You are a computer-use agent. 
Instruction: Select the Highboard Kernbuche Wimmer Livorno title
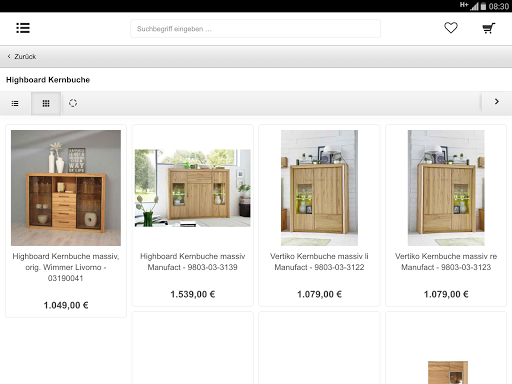pos(66,267)
